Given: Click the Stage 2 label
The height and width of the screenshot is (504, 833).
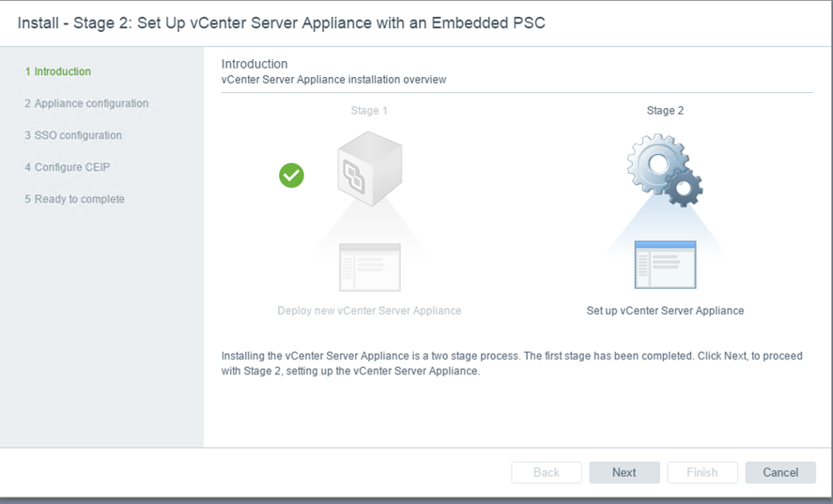Looking at the screenshot, I should click(x=665, y=111).
